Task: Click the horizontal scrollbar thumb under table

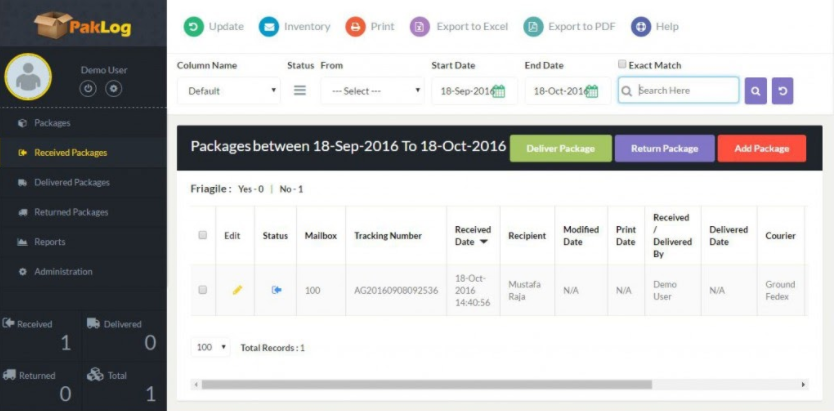Action: point(427,384)
